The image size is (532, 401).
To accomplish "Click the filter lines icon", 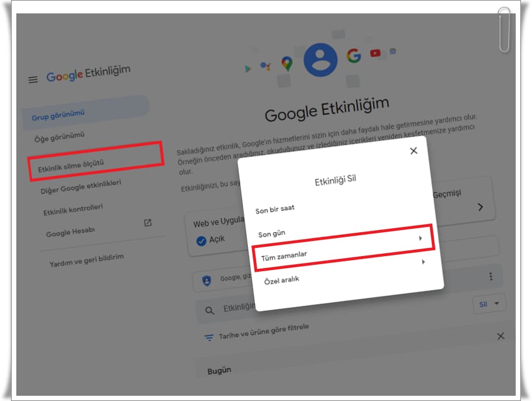I will tap(209, 338).
